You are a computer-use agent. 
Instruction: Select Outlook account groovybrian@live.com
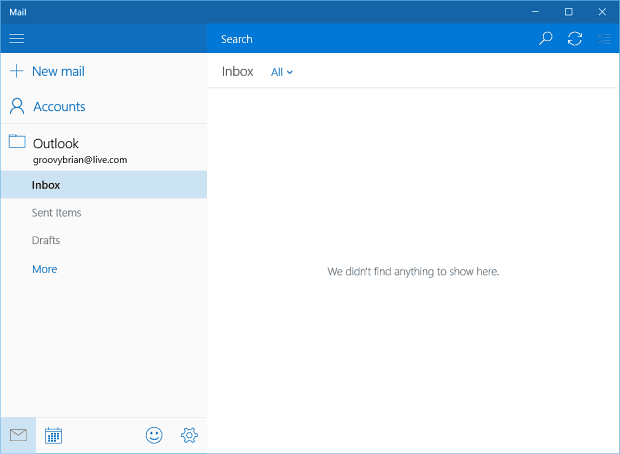pyautogui.click(x=104, y=150)
